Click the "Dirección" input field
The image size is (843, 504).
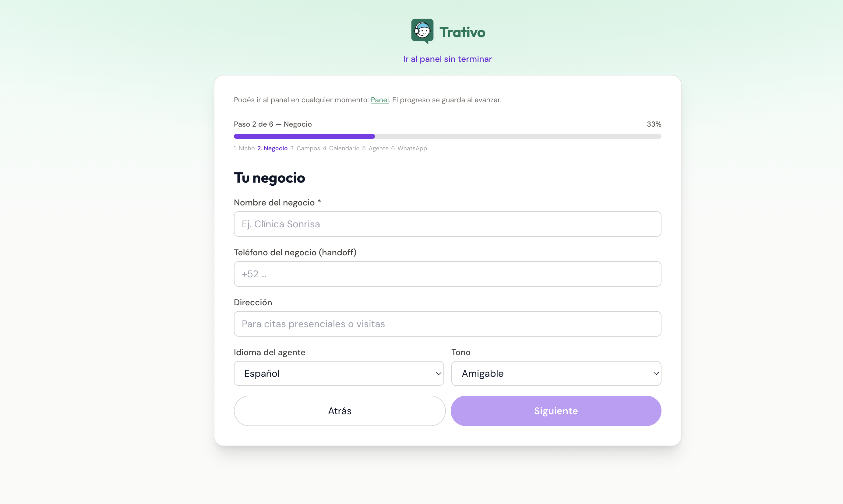click(447, 324)
